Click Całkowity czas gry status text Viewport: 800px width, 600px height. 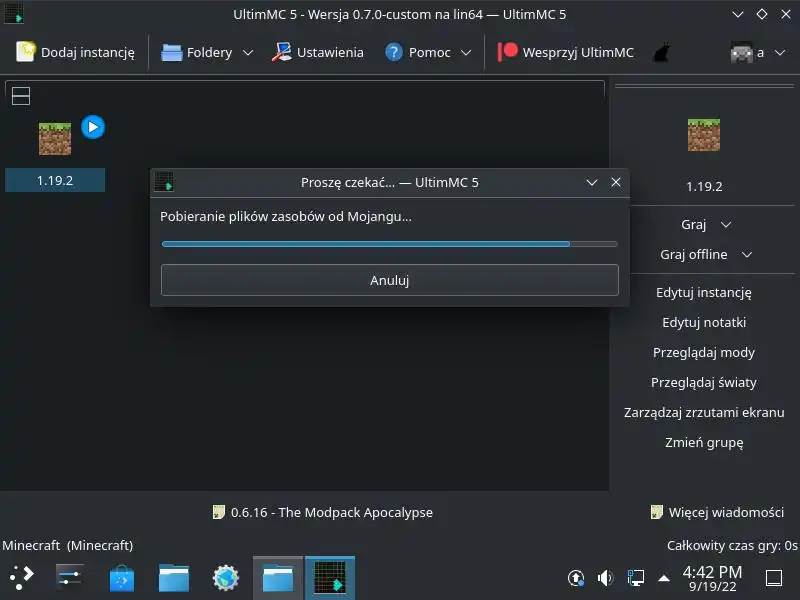point(732,545)
